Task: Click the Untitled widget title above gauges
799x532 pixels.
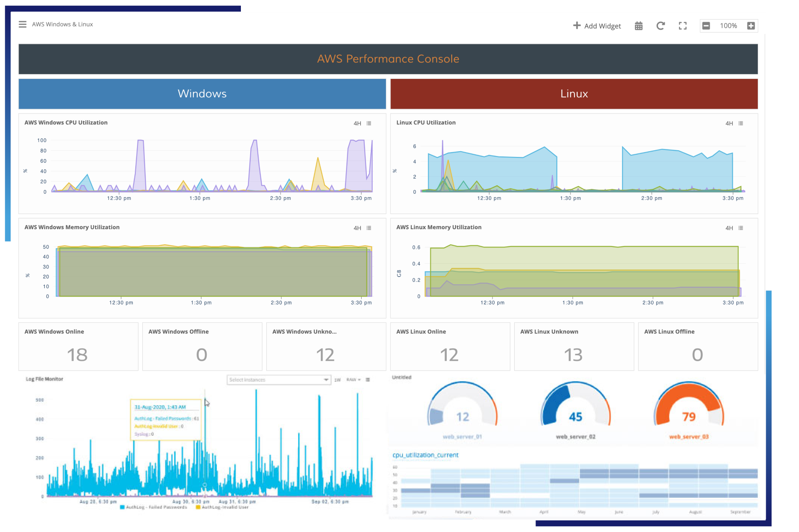Action: [401, 377]
